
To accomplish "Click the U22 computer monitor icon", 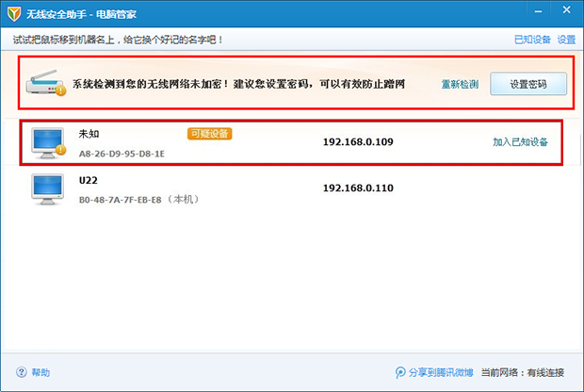I will click(47, 188).
